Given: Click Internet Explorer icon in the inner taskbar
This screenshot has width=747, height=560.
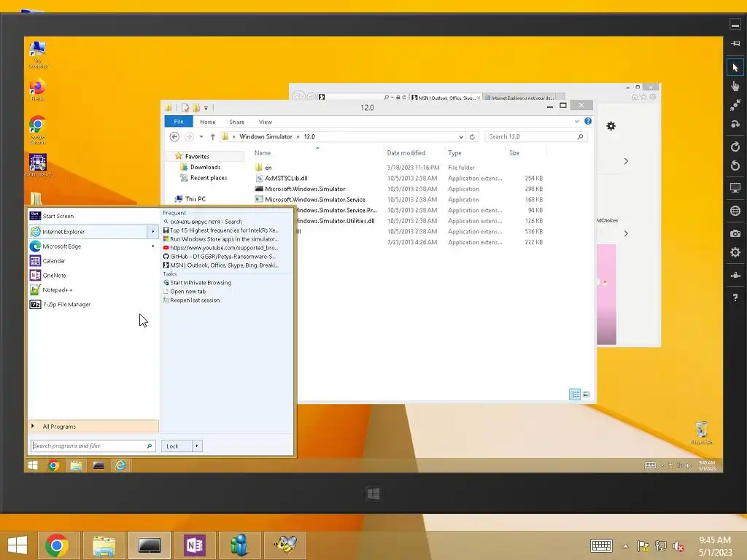Looking at the screenshot, I should tap(120, 465).
